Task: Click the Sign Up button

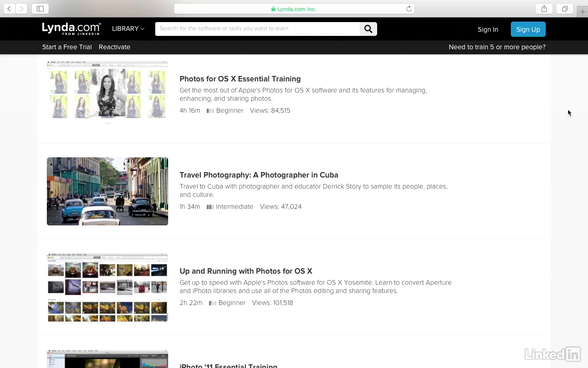Action: [528, 29]
